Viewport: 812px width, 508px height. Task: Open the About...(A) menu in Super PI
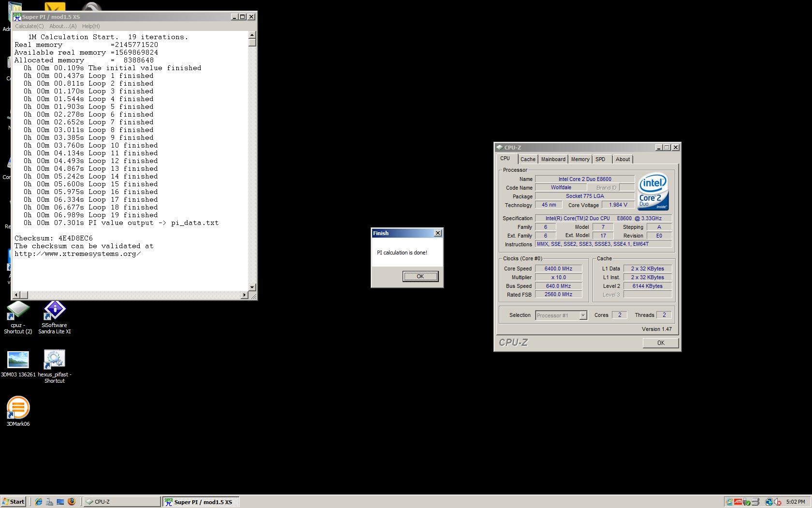tap(63, 26)
